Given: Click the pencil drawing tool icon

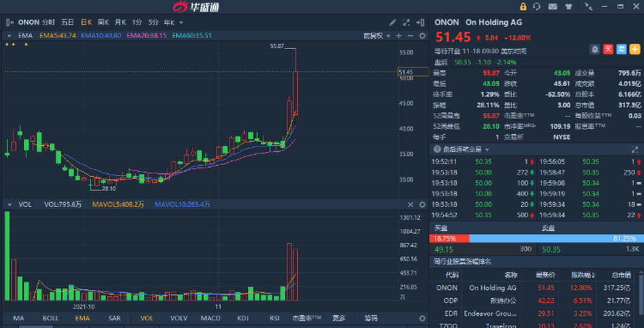Looking at the screenshot, I should [x=393, y=22].
